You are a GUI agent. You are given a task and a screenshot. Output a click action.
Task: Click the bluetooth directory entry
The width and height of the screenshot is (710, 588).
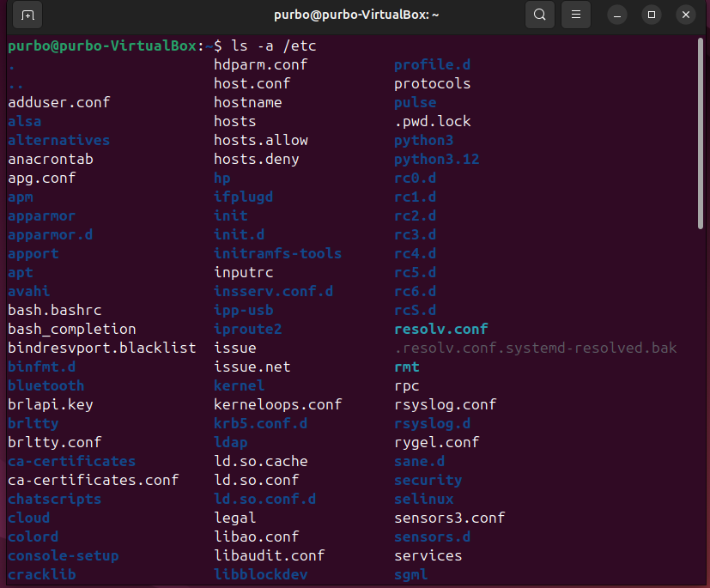pyautogui.click(x=46, y=385)
